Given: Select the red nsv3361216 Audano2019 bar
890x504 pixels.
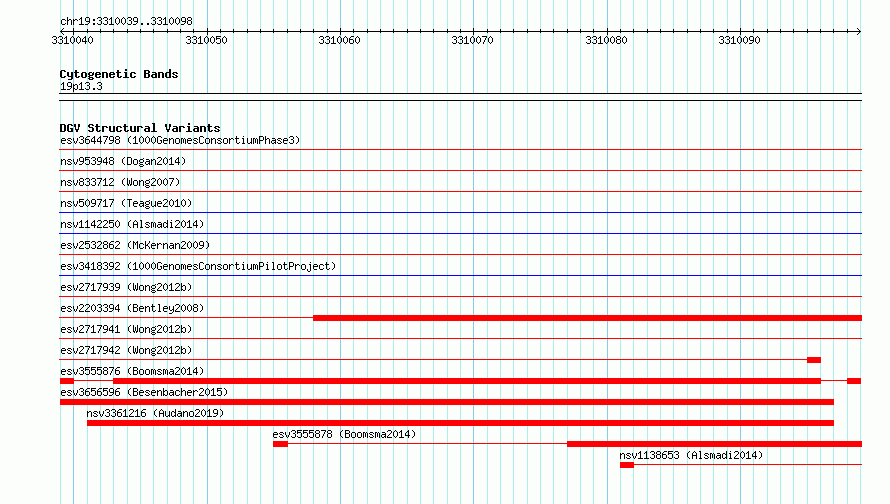Looking at the screenshot, I should pos(460,423).
